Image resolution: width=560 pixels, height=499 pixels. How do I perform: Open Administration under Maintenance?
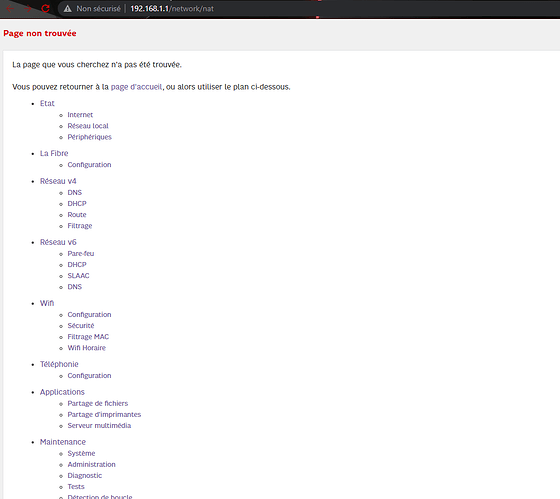coord(91,464)
